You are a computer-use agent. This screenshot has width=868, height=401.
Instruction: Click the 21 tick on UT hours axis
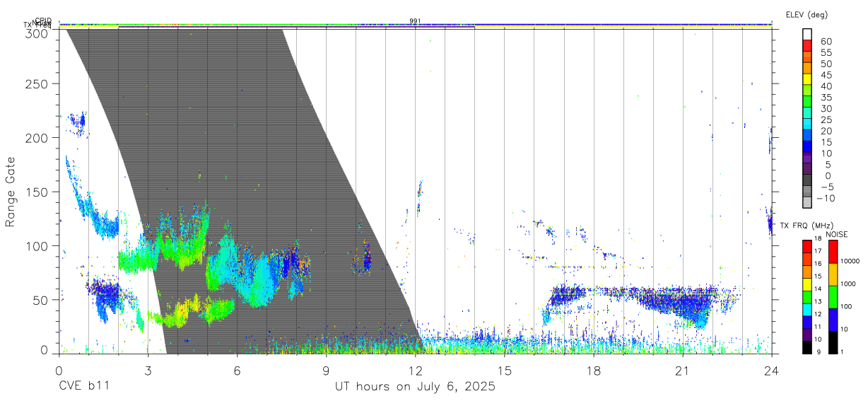(x=683, y=371)
